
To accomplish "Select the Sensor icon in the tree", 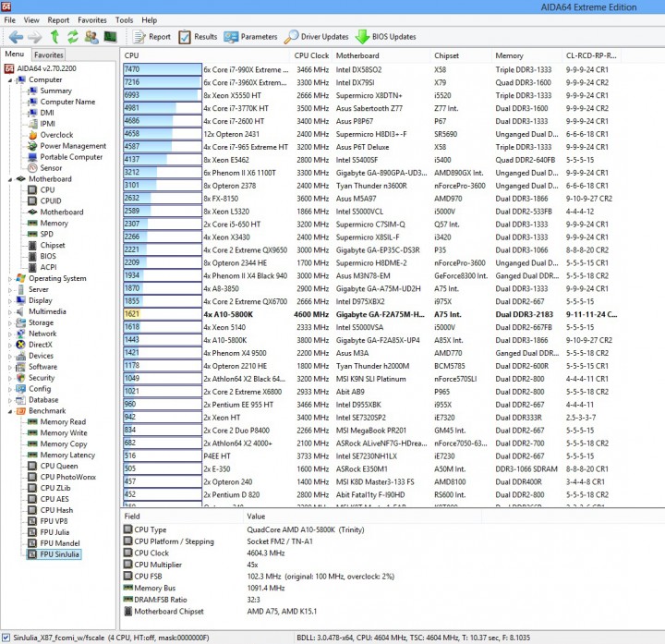I will pos(32,168).
